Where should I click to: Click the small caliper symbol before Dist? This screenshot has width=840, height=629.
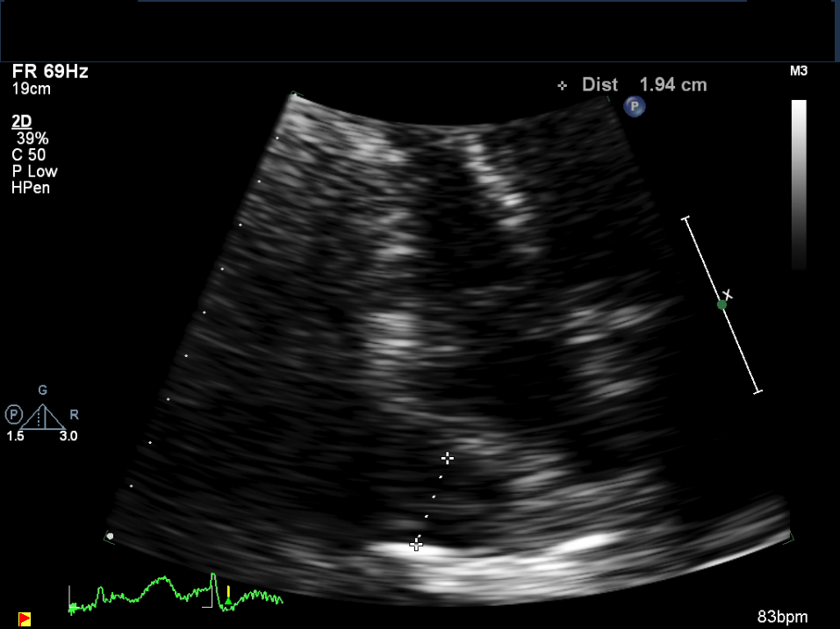point(563,86)
